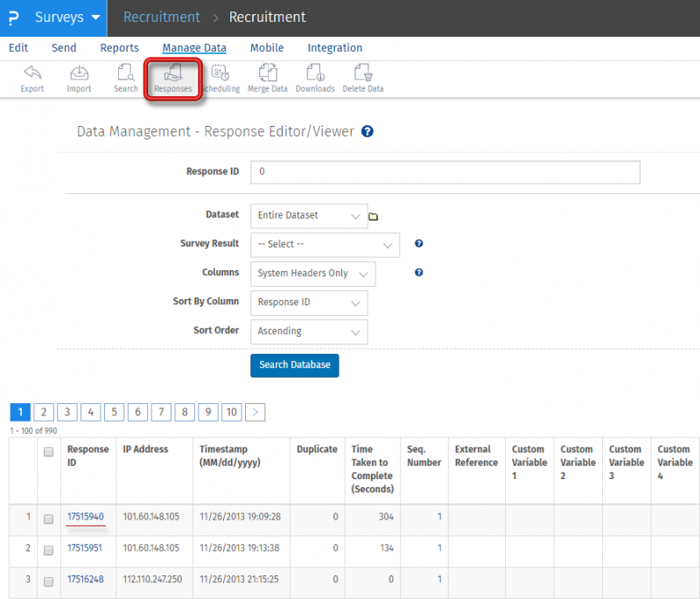Open the Import data tool
The height and width of the screenshot is (599, 700).
79,78
